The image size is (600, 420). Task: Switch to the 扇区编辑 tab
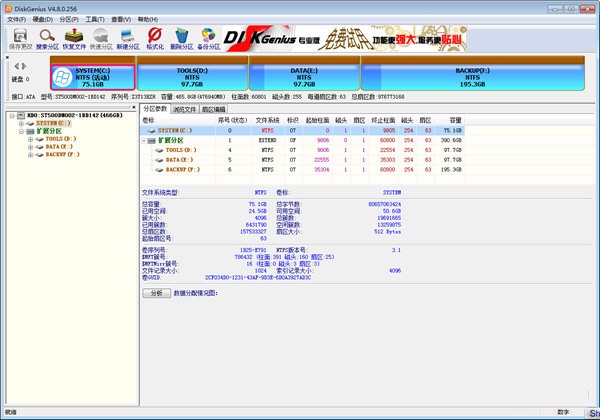[x=214, y=108]
